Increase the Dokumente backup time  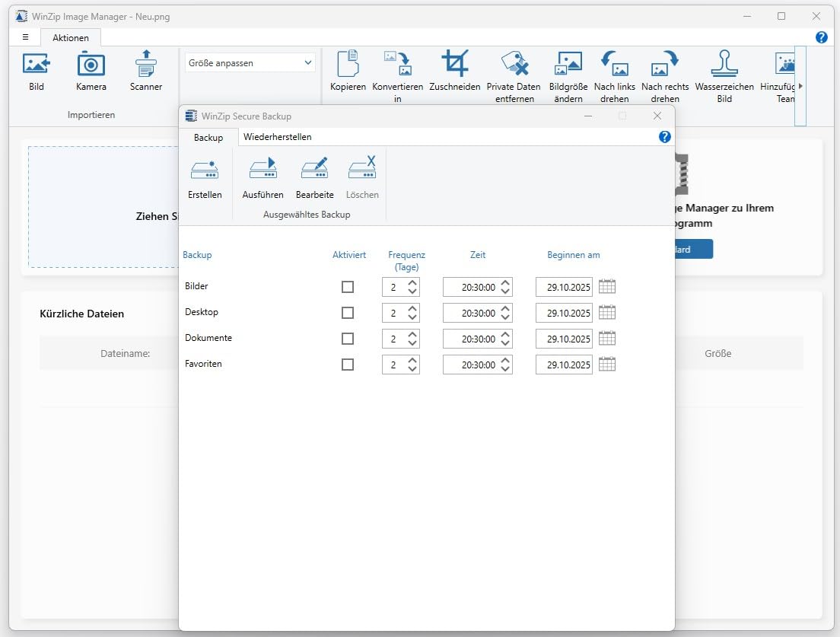click(x=505, y=334)
